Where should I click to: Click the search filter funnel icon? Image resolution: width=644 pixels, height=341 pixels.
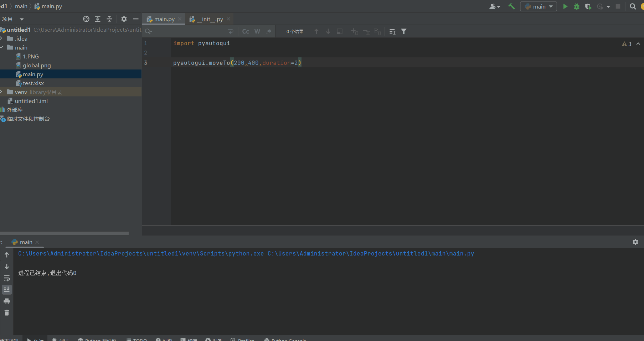[404, 31]
